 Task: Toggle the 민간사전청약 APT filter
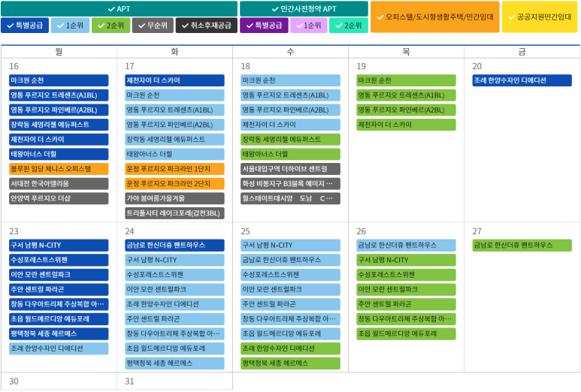tap(304, 9)
